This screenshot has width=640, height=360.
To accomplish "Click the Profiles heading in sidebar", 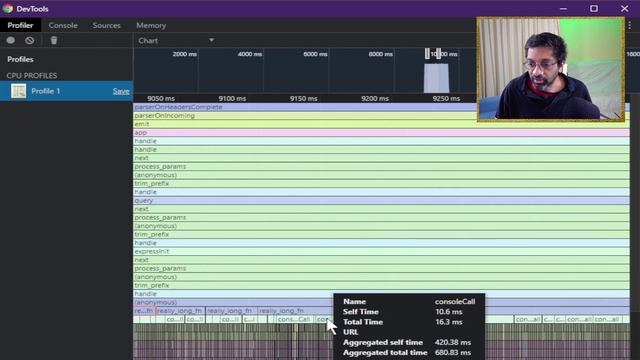I will [20, 59].
